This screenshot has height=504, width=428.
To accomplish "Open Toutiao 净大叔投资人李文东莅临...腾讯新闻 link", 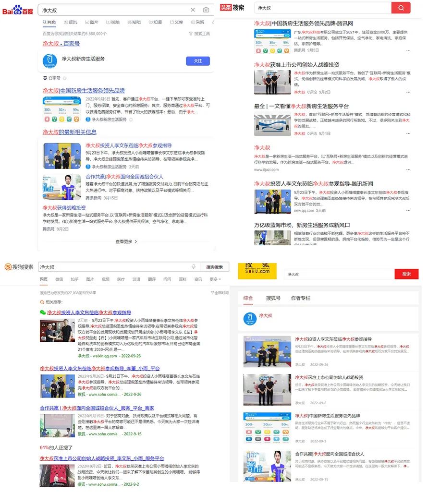I will pos(314,183).
